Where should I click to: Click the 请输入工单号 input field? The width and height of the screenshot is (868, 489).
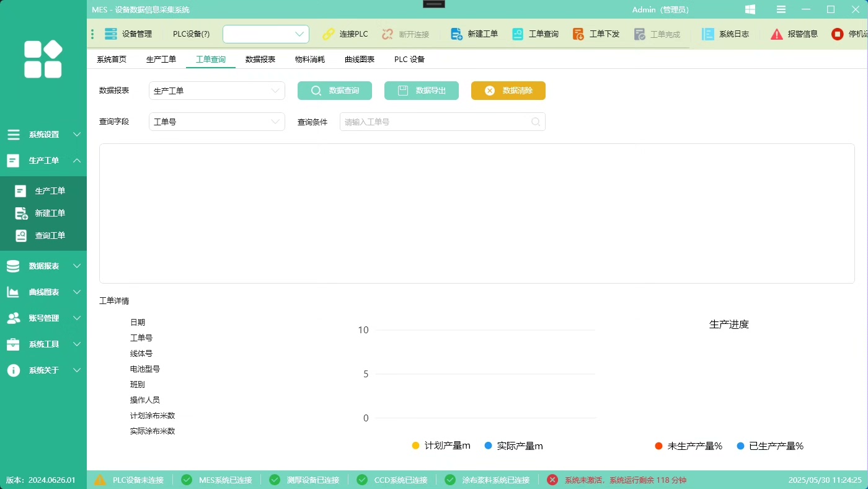(434, 122)
